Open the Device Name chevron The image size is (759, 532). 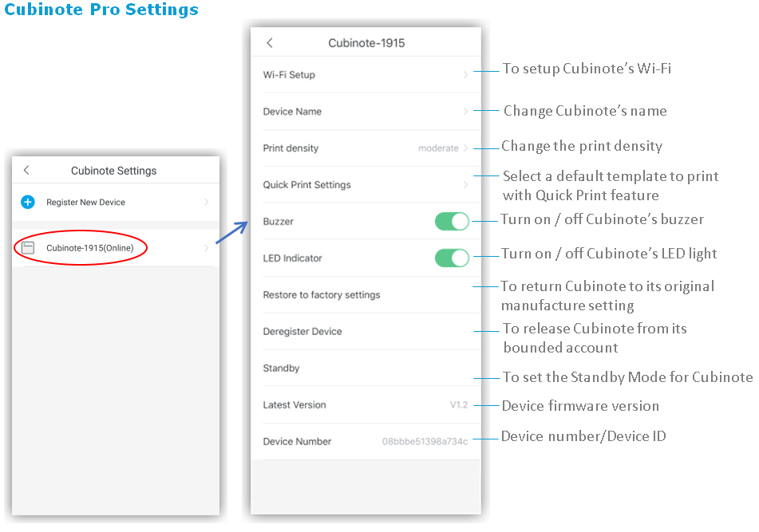465,111
